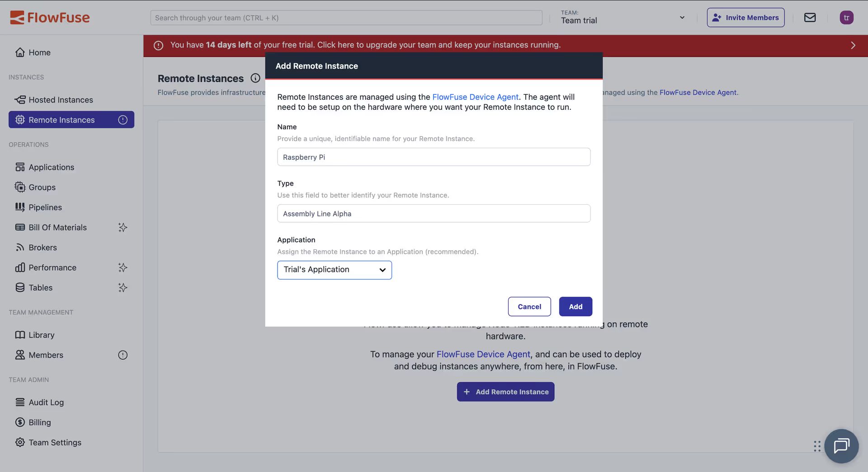Viewport: 868px width, 472px height.
Task: Open the FlowFuse chat widget bubble
Action: click(841, 446)
